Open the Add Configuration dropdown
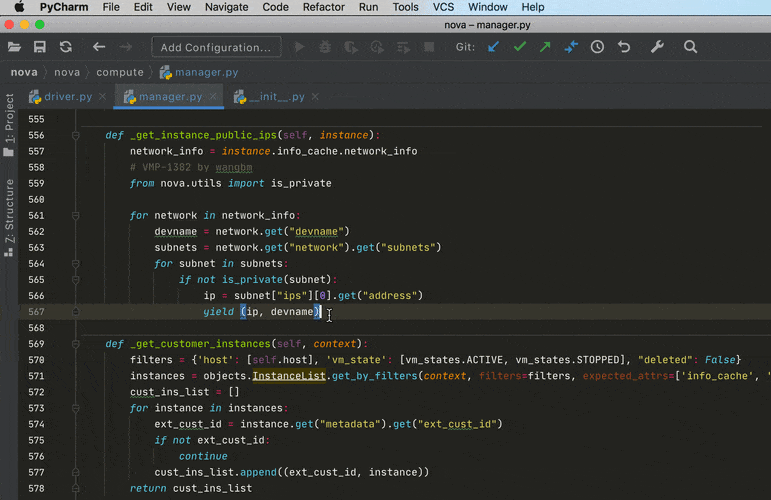This screenshot has height=500, width=771. coord(217,47)
